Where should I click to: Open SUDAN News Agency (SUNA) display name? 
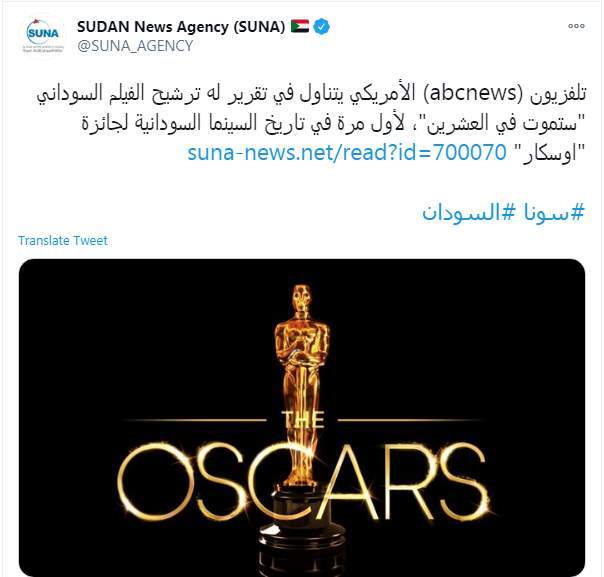[x=181, y=27]
